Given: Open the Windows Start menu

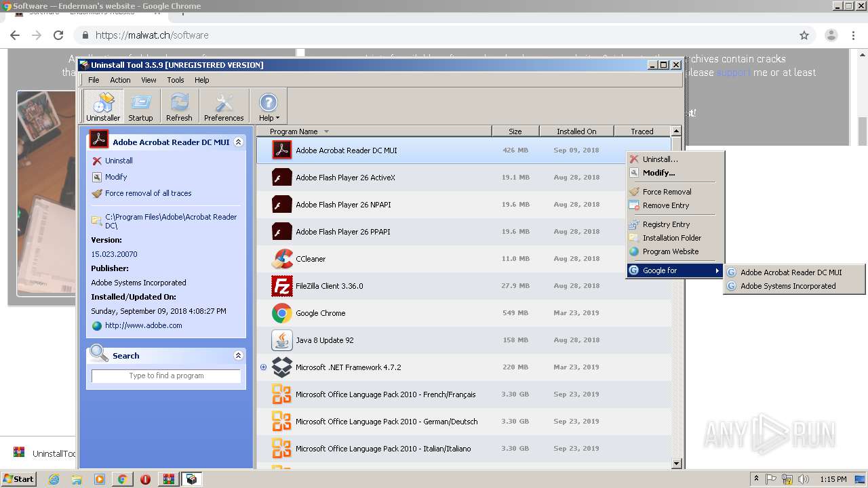Looking at the screenshot, I should click(19, 479).
